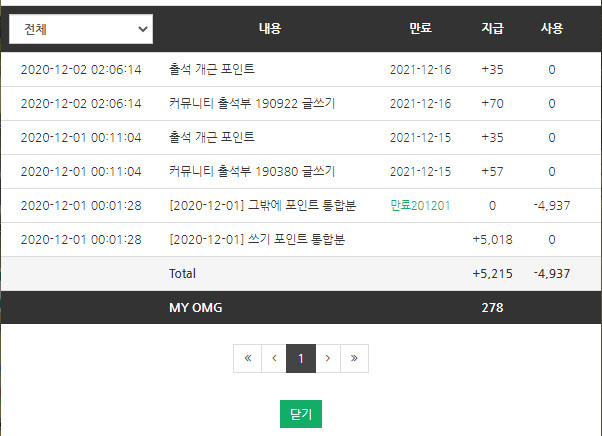Image resolution: width=602 pixels, height=436 pixels.
Task: Click the 그밖에 포인트 통합분 entry
Action: [263, 206]
